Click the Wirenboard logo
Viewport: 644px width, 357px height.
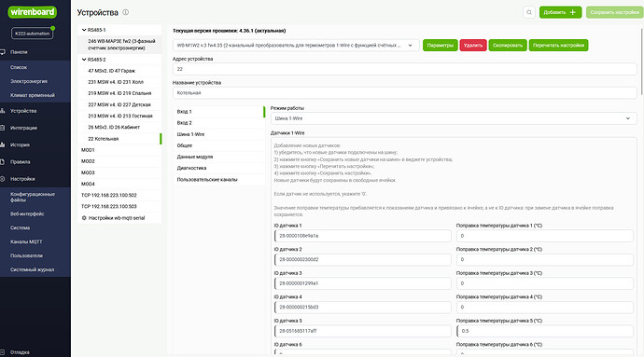click(32, 11)
